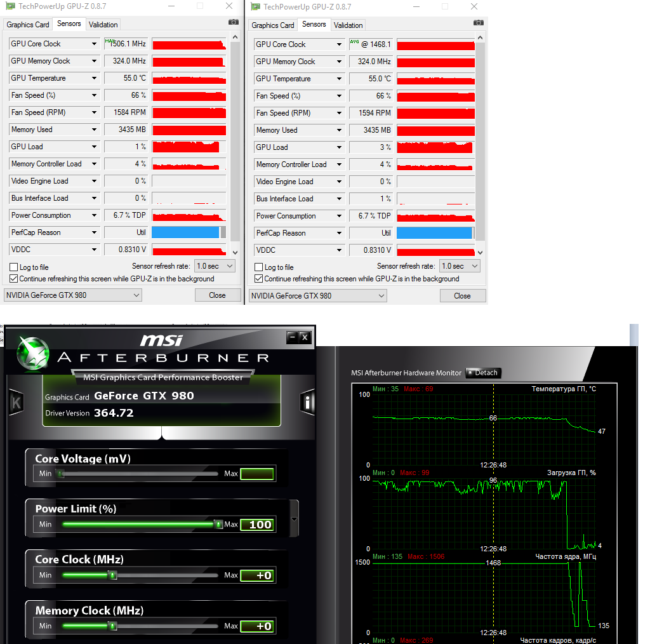
Task: Open Fan Speed (RPM) dropdown in left GPU-Z
Action: pos(94,112)
